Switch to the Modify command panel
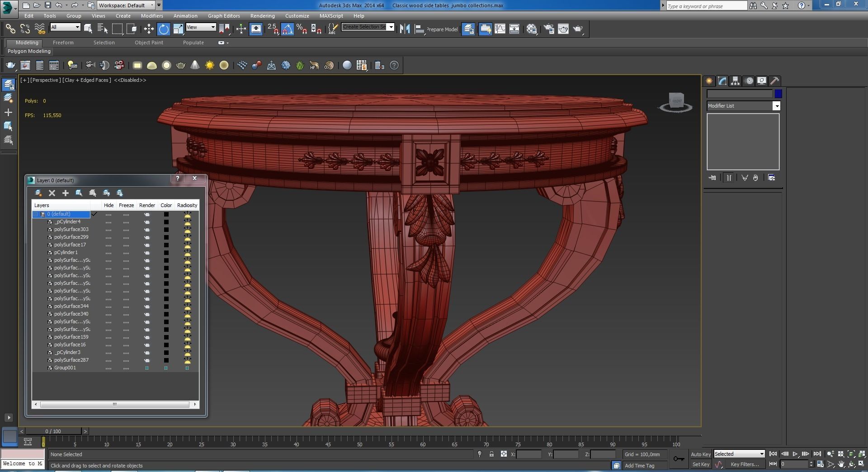 722,81
